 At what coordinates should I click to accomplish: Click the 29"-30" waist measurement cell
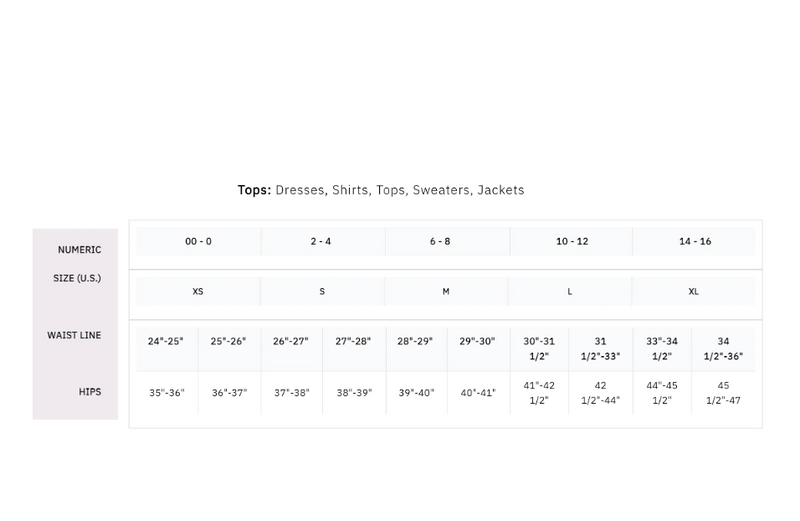477,341
